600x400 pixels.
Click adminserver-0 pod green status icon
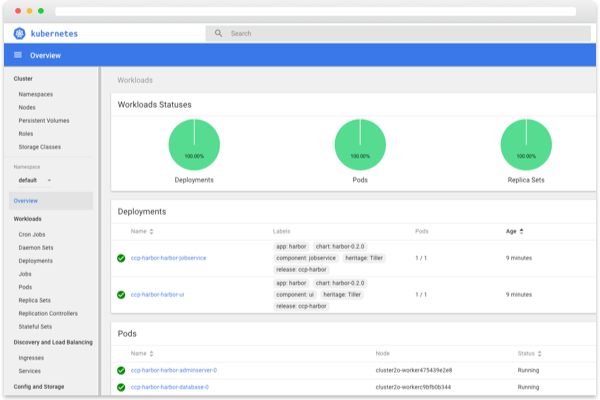(x=121, y=371)
